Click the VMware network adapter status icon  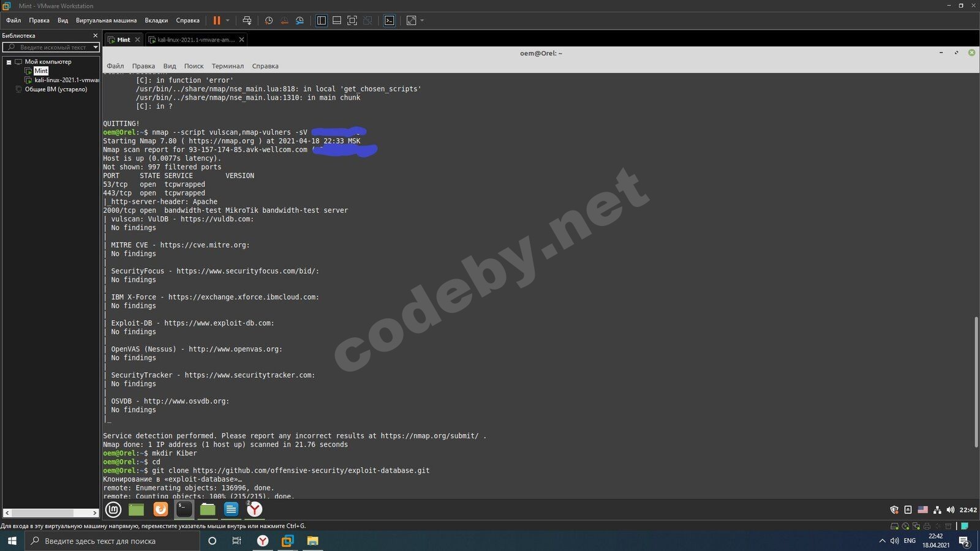(916, 526)
